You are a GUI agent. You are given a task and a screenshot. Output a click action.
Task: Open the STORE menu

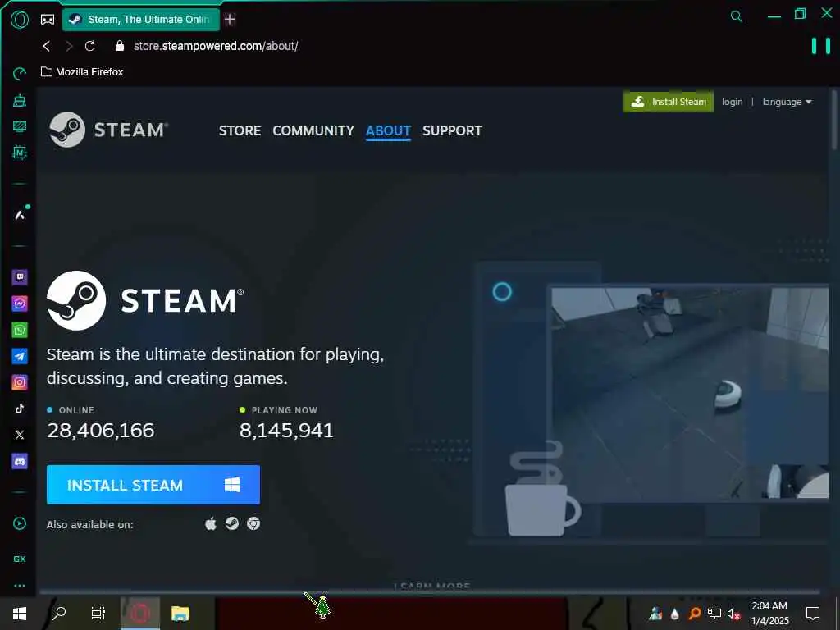tap(240, 130)
